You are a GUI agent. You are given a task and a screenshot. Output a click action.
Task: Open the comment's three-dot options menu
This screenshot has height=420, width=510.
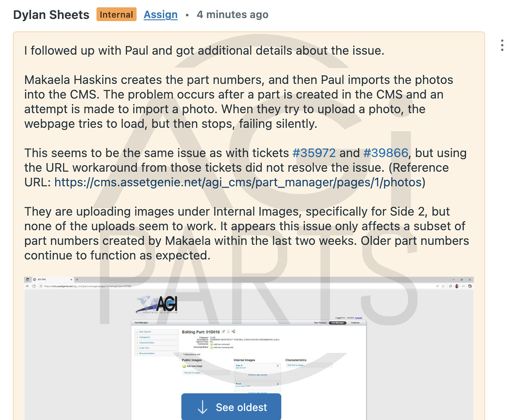click(502, 45)
